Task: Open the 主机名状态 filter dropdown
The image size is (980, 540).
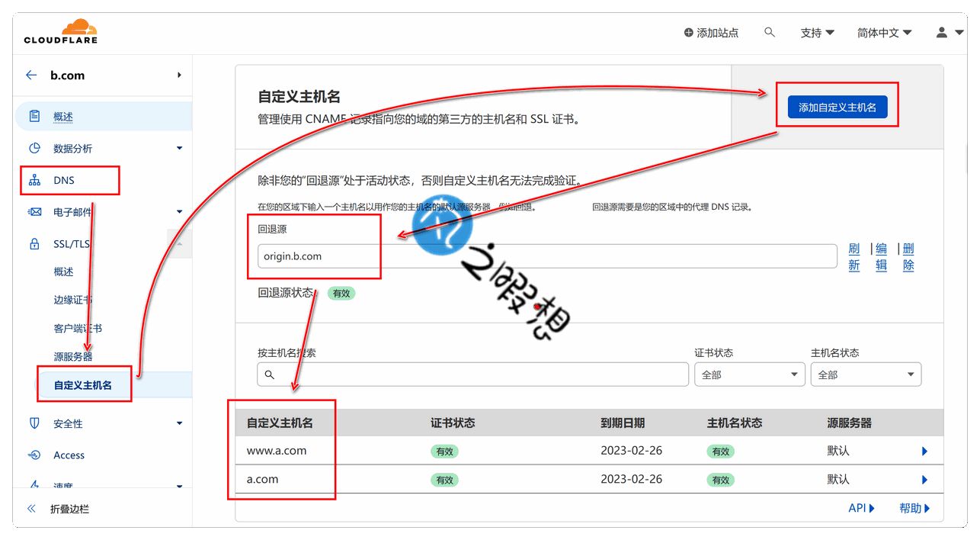Action: pyautogui.click(x=866, y=374)
